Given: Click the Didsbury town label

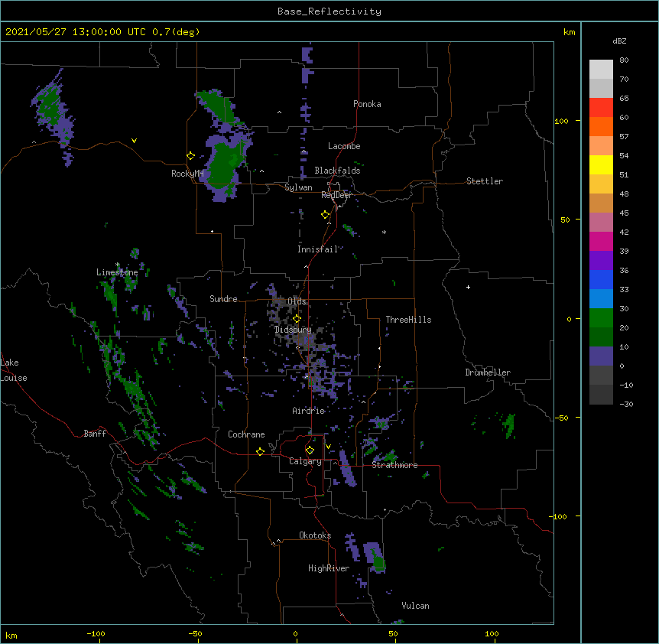Looking at the screenshot, I should click(293, 330).
